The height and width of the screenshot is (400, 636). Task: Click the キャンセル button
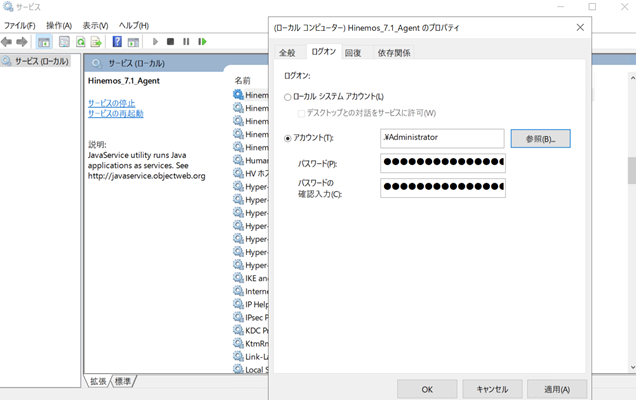tap(492, 389)
